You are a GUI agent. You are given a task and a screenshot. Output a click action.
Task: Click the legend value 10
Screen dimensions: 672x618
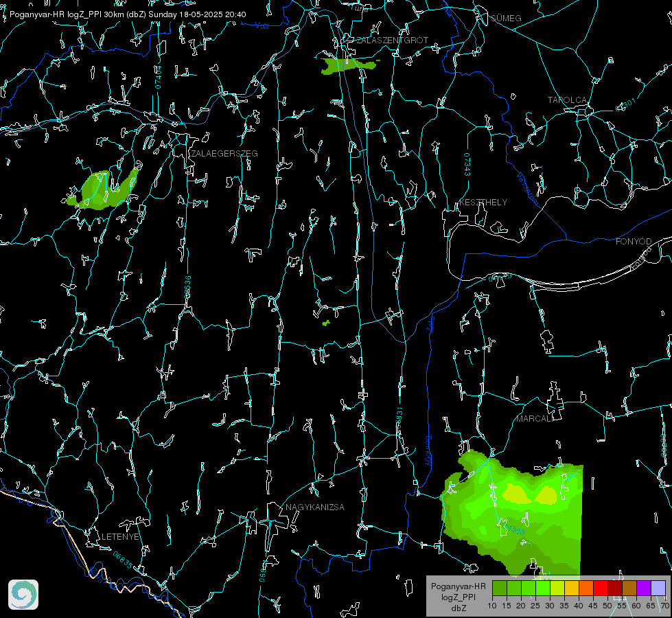click(492, 606)
